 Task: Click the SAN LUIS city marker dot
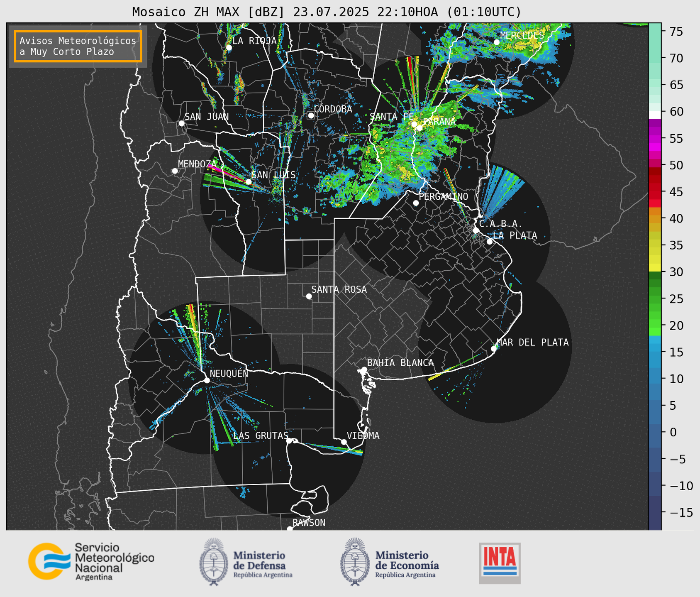[249, 182]
